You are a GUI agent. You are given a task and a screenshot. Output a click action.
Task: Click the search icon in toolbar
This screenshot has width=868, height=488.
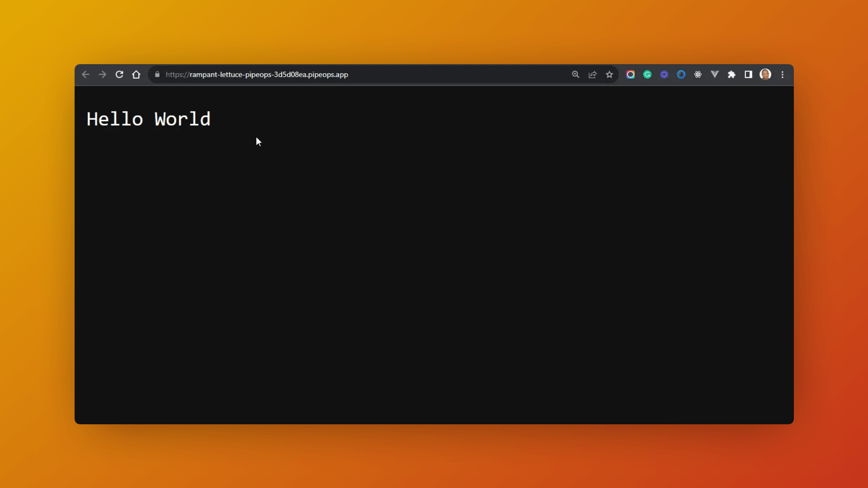[x=576, y=75]
